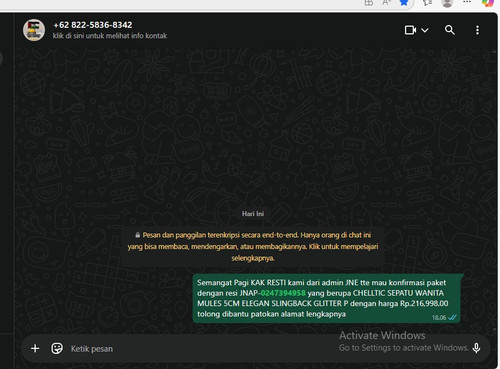500x369 pixels.
Task: Search within this chat using magnifier
Action: click(x=450, y=30)
